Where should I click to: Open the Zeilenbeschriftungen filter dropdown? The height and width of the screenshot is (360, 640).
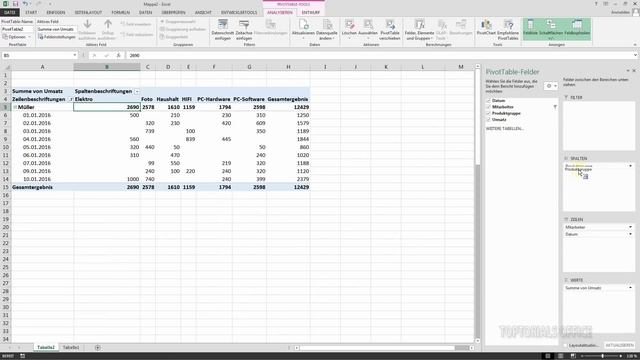pos(70,99)
